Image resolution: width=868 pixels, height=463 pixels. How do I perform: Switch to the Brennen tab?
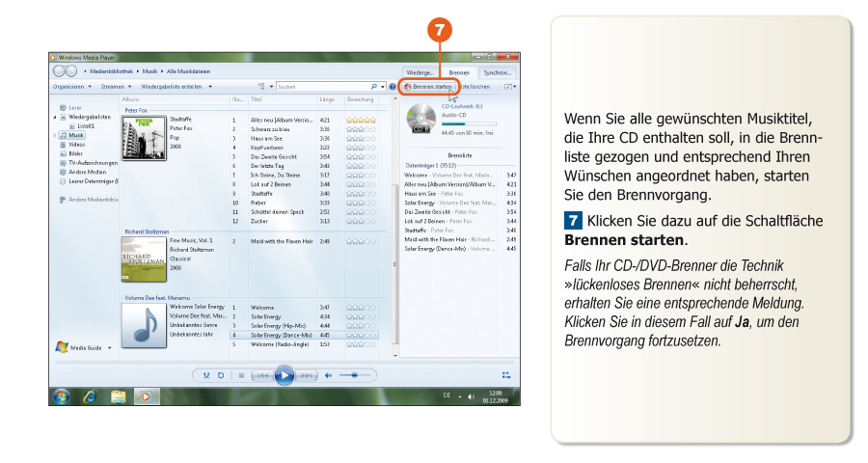pyautogui.click(x=459, y=72)
